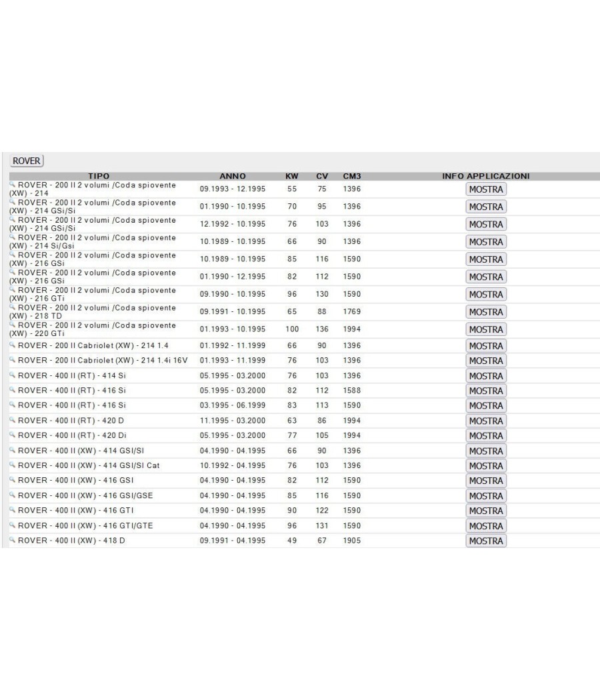This screenshot has width=600, height=700.
Task: Click the ANNO column header
Action: [x=233, y=176]
